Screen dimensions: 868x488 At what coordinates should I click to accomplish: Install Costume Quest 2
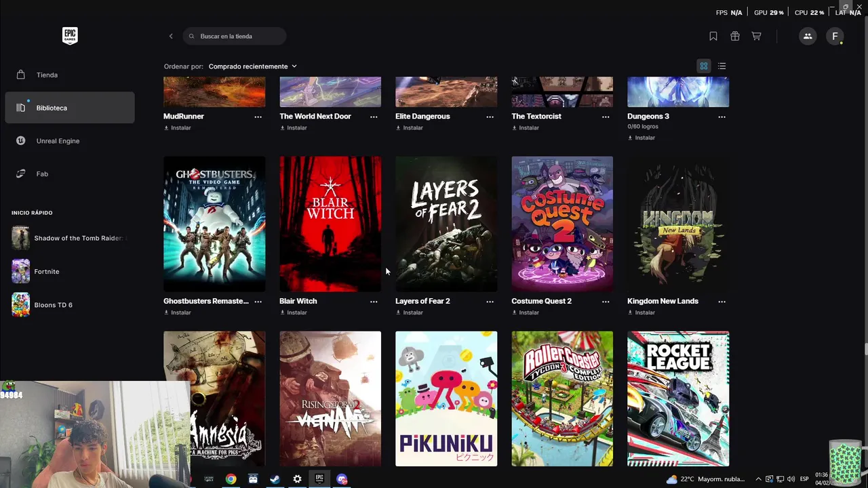(526, 312)
